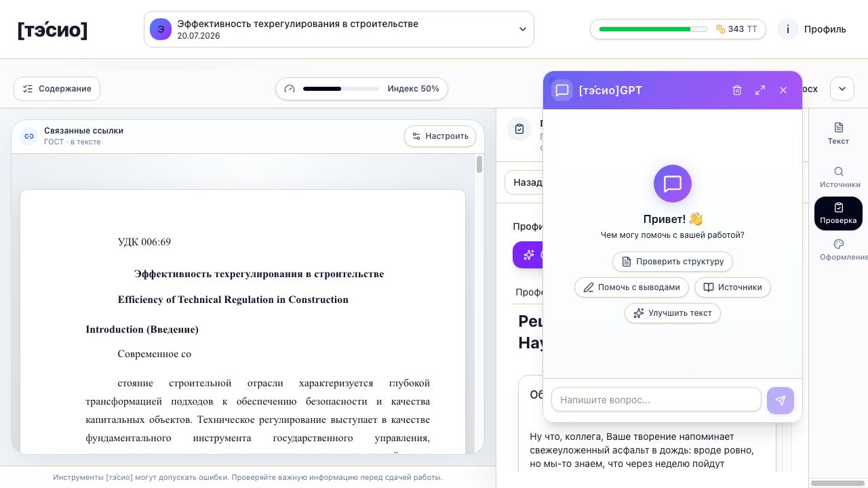Image resolution: width=868 pixels, height=488 pixels.
Task: Click the Назад back button
Action: tap(524, 182)
